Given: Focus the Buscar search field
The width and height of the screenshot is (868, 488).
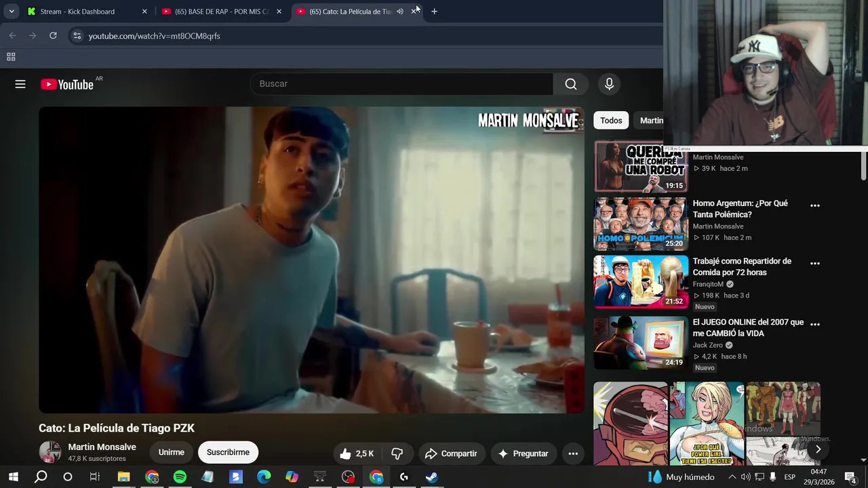Looking at the screenshot, I should tap(402, 84).
